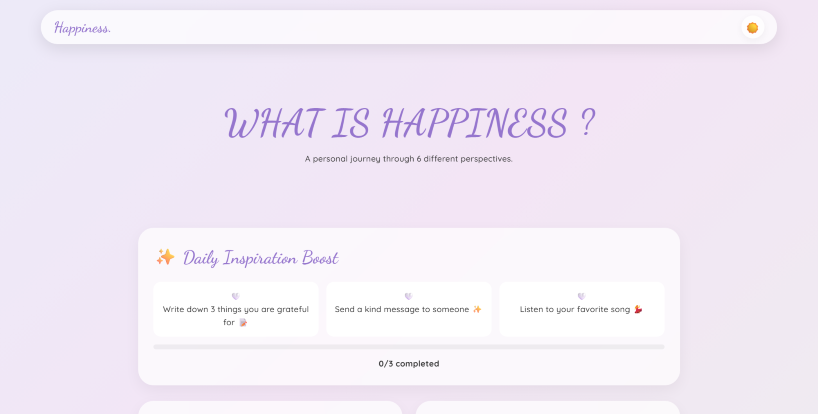Click the "WHAT IS HAPPINESS ?" title
The height and width of the screenshot is (414, 818).
[x=409, y=124]
